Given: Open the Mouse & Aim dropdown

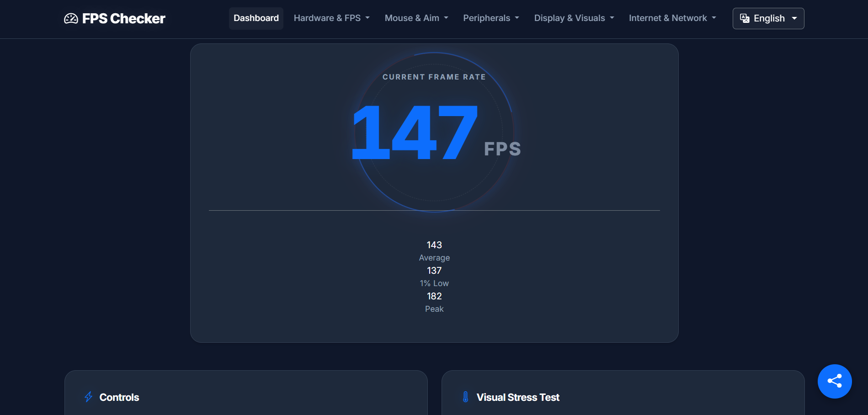Looking at the screenshot, I should (415, 18).
